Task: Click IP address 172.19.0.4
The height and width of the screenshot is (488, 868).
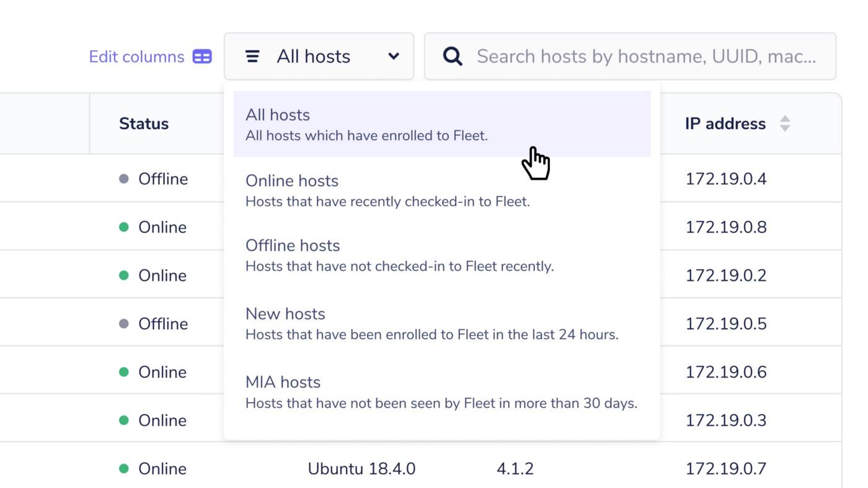Action: [x=726, y=179]
